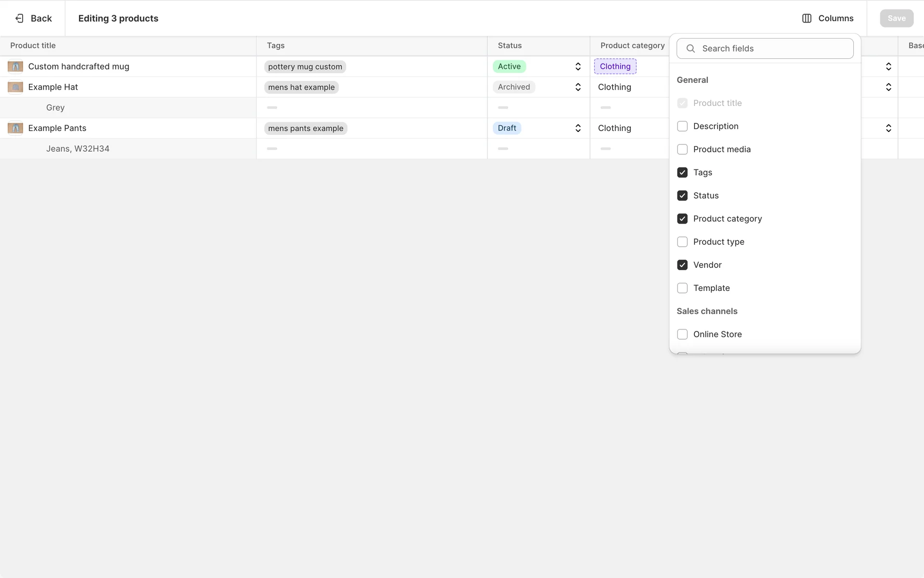The width and height of the screenshot is (924, 578).
Task: Enable the Description column checkbox
Action: point(682,126)
